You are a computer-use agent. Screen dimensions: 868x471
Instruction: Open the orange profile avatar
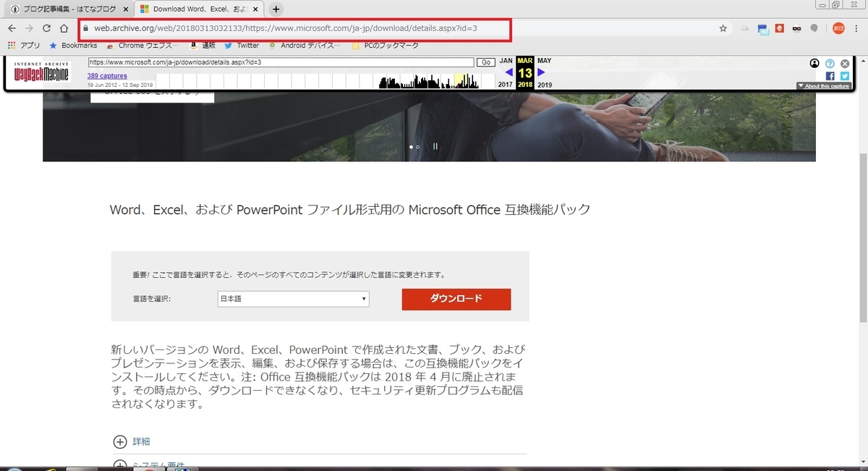[838, 28]
